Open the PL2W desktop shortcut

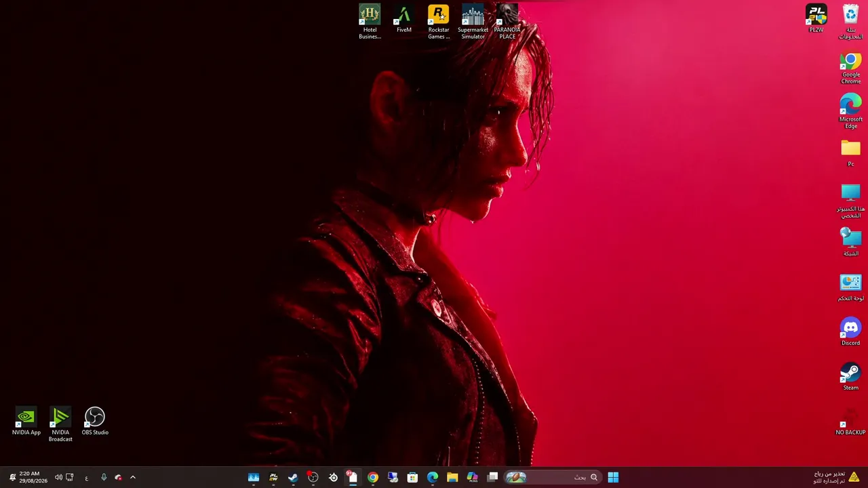[x=816, y=19]
